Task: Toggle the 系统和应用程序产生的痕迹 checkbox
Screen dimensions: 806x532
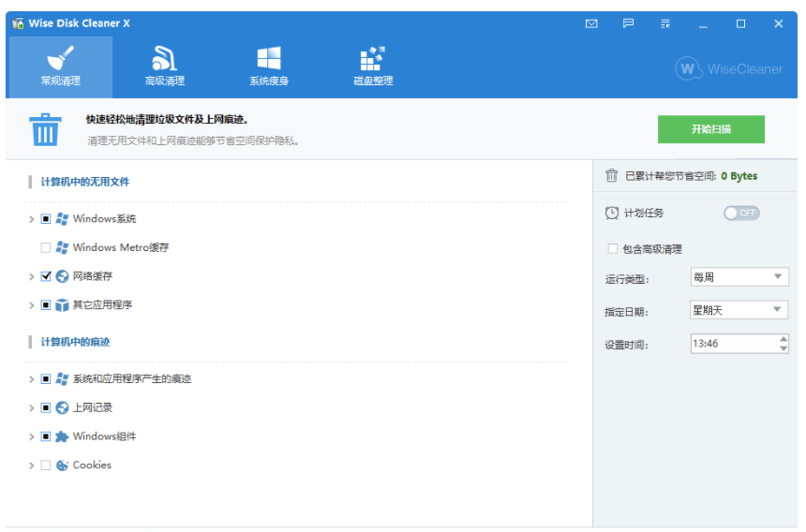Action: tap(46, 379)
